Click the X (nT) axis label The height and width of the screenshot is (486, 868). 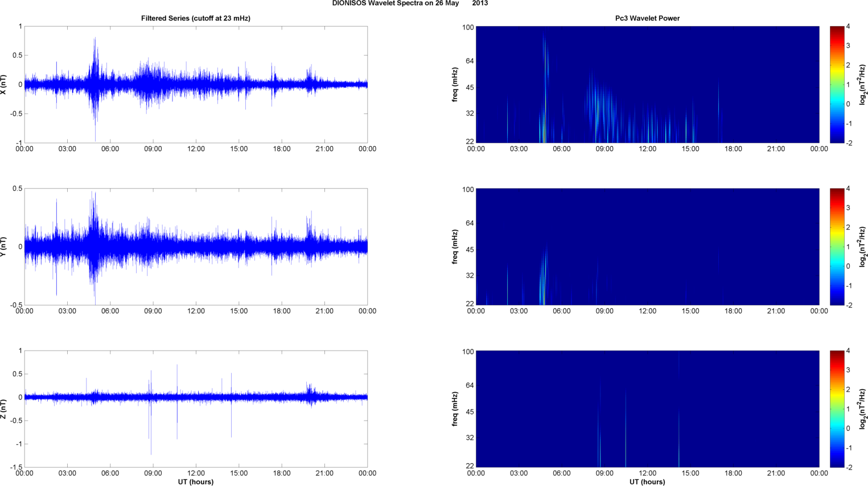click(4, 85)
